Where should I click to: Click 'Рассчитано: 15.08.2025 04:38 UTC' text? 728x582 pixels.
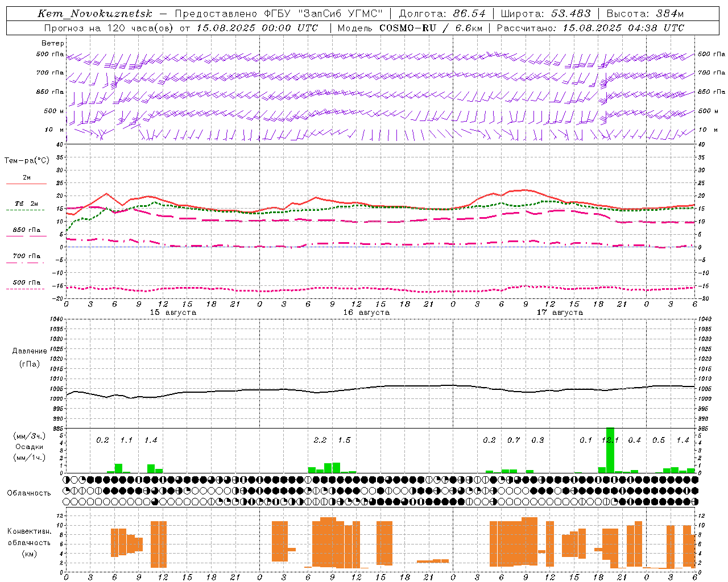click(x=590, y=28)
